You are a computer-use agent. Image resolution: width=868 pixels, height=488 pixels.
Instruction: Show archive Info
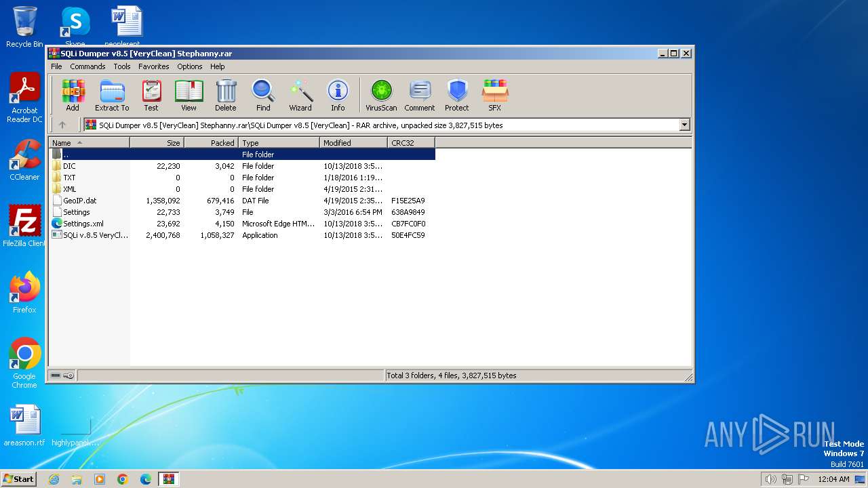click(338, 95)
